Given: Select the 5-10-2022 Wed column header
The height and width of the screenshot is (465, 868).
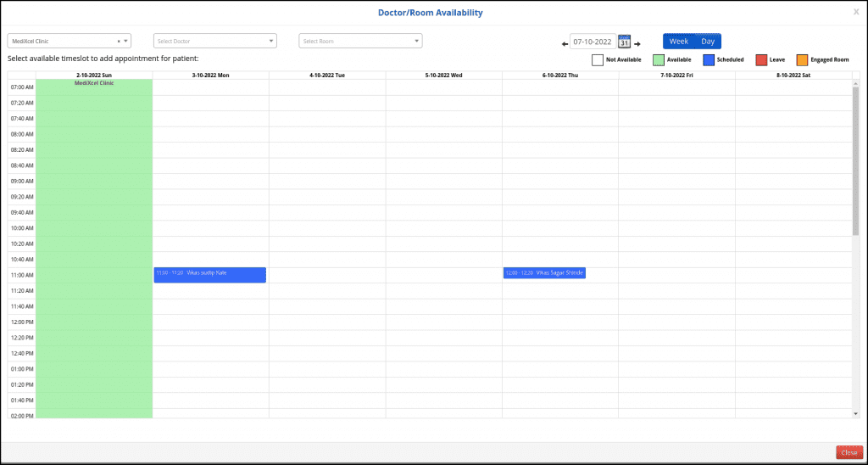Looking at the screenshot, I should 443,75.
